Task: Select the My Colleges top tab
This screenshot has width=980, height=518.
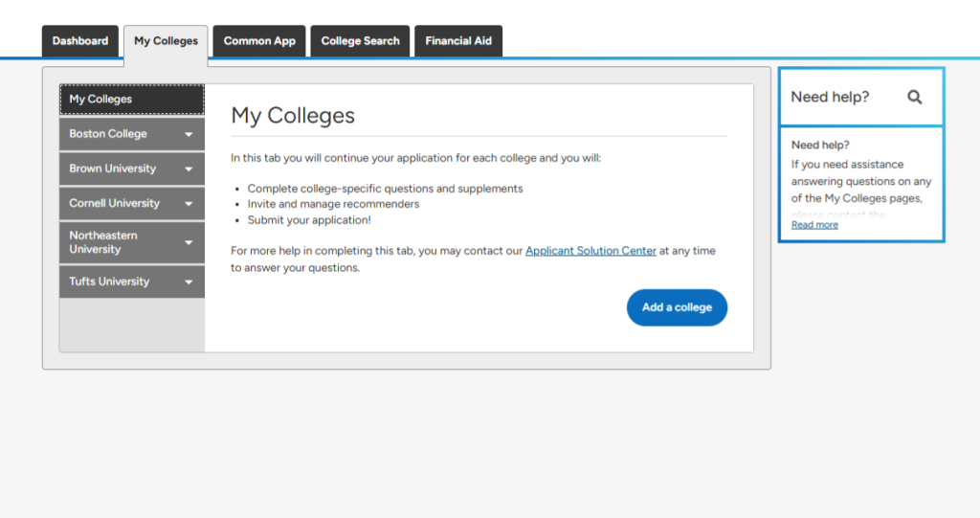Action: point(166,41)
